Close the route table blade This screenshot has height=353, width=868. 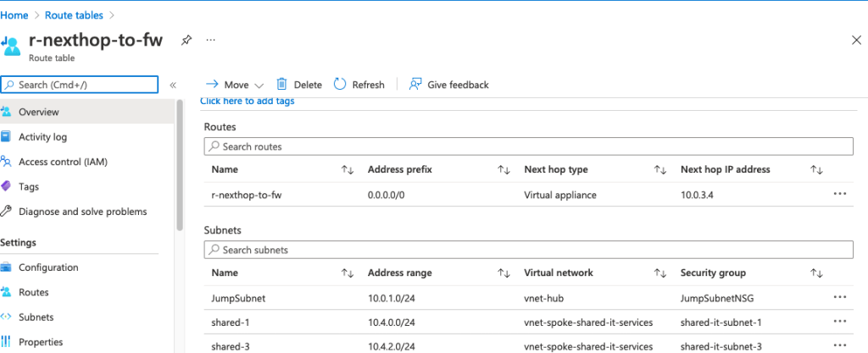coord(855,40)
